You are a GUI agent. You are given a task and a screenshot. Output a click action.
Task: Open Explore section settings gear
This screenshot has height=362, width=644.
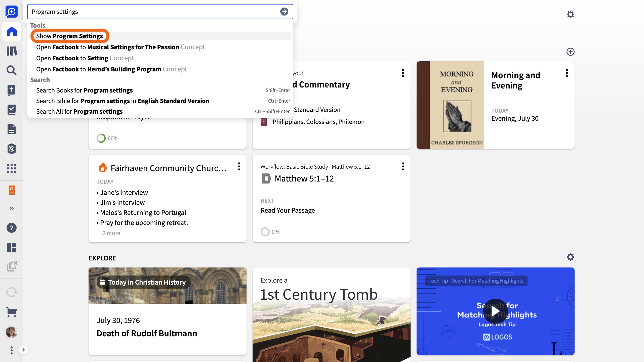(570, 257)
